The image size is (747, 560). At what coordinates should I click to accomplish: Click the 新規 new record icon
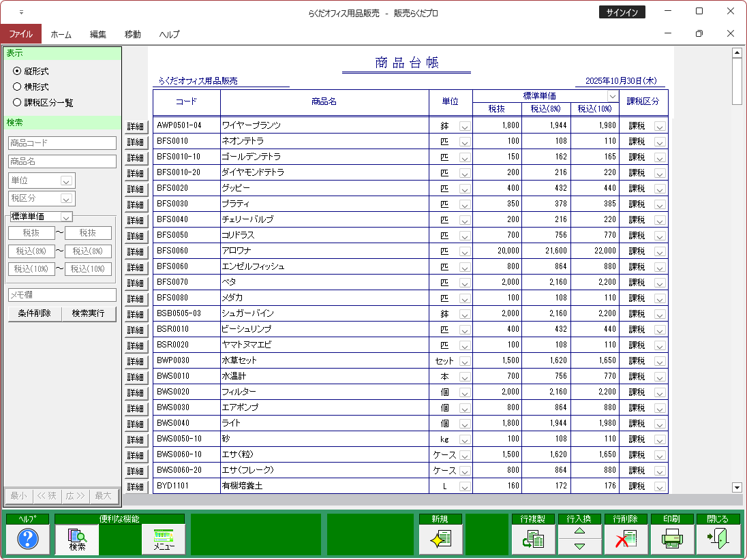click(440, 539)
